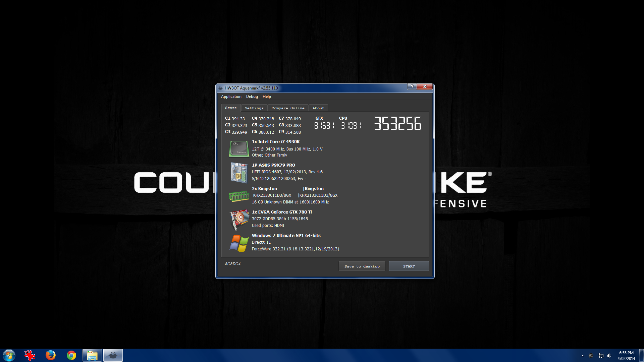This screenshot has height=362, width=644.
Task: Open the Application menu
Action: pyautogui.click(x=231, y=97)
